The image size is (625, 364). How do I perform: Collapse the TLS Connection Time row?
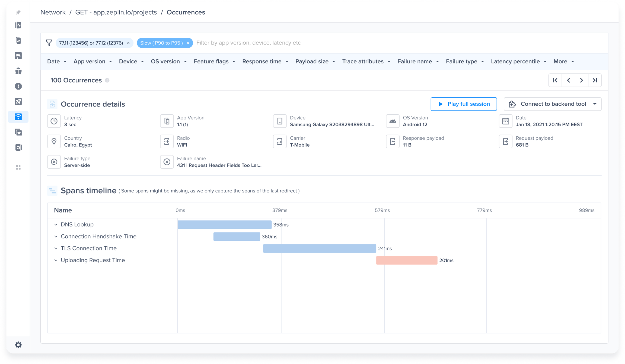point(56,248)
